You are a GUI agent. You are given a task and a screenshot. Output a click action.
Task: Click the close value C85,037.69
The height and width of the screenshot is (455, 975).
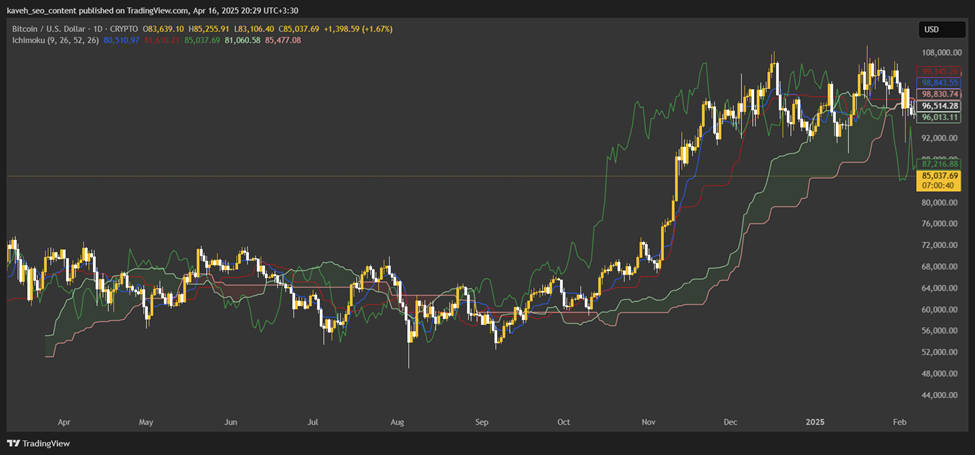click(298, 29)
